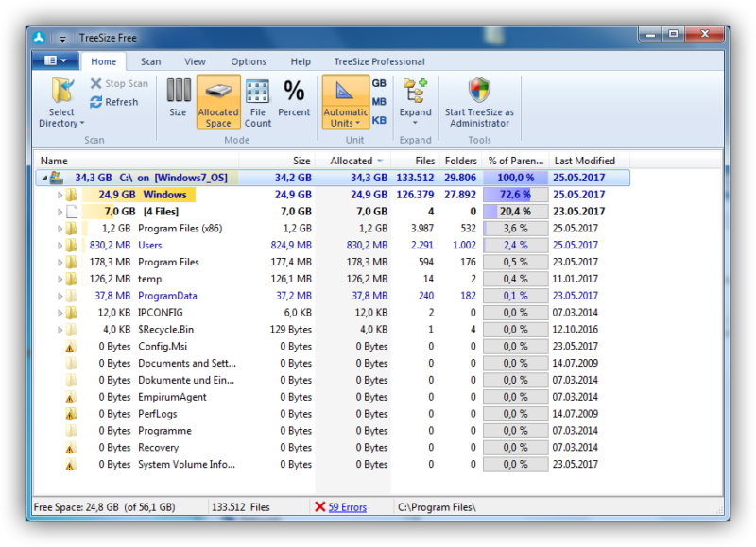Click Recovery warning folder icon

[71, 448]
